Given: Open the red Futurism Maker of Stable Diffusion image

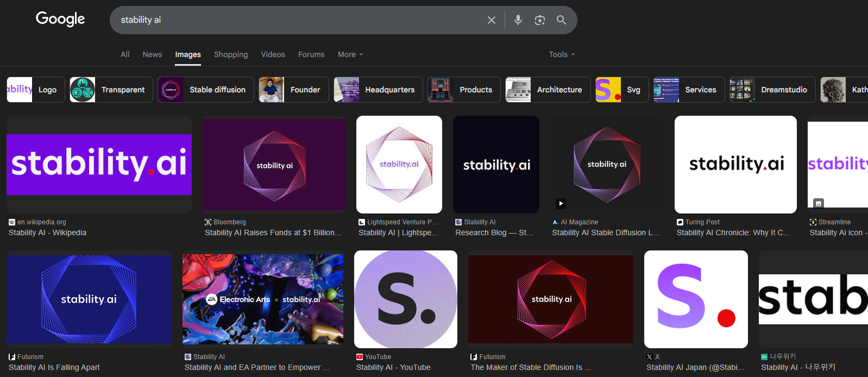Looking at the screenshot, I should click(551, 299).
